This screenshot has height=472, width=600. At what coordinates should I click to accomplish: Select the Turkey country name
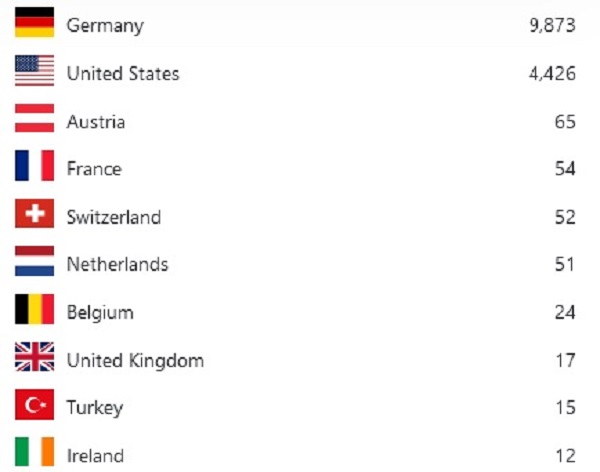point(95,408)
